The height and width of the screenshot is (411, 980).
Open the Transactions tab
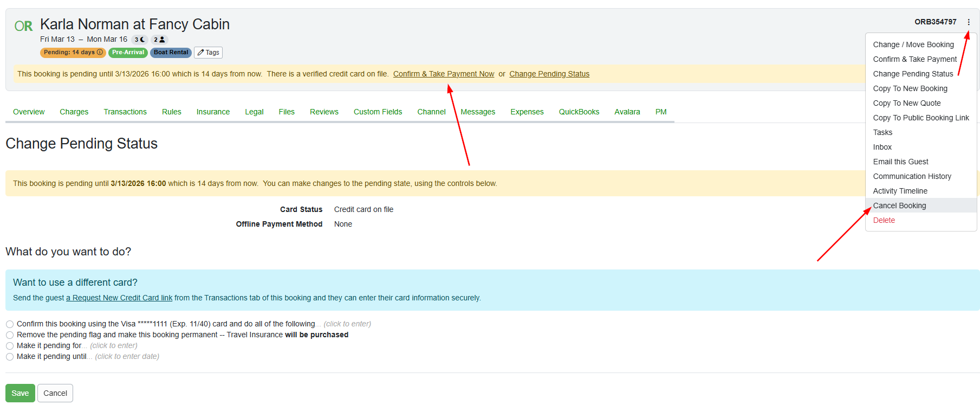(x=125, y=112)
